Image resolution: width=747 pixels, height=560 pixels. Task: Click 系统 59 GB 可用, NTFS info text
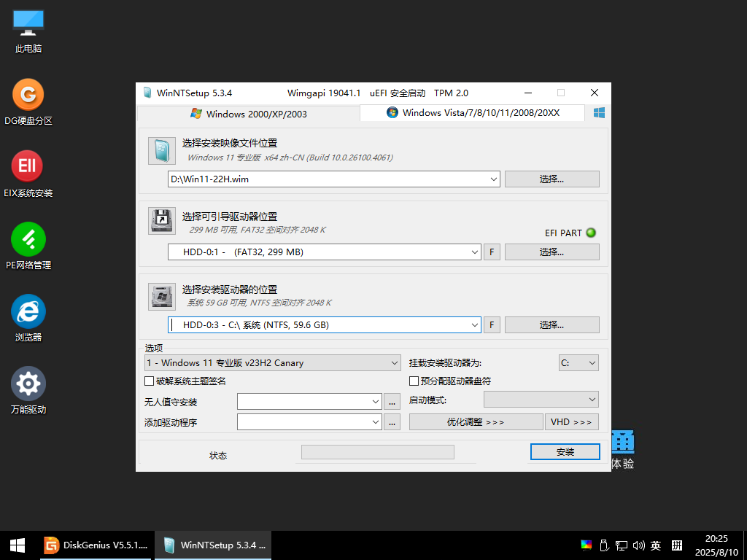click(x=259, y=303)
